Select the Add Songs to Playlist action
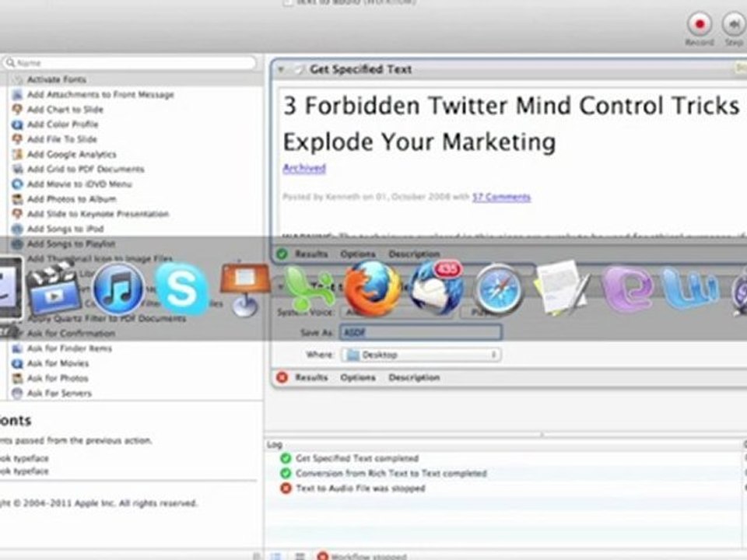The image size is (747, 560). (135, 243)
